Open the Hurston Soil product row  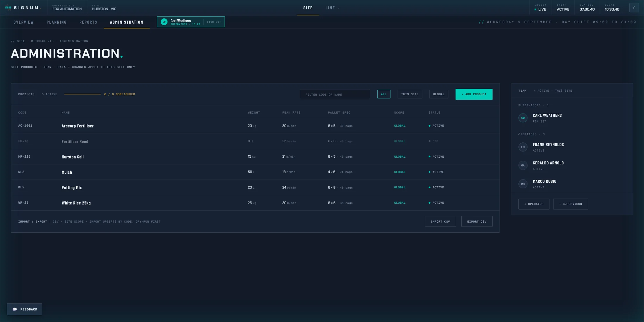(x=255, y=156)
